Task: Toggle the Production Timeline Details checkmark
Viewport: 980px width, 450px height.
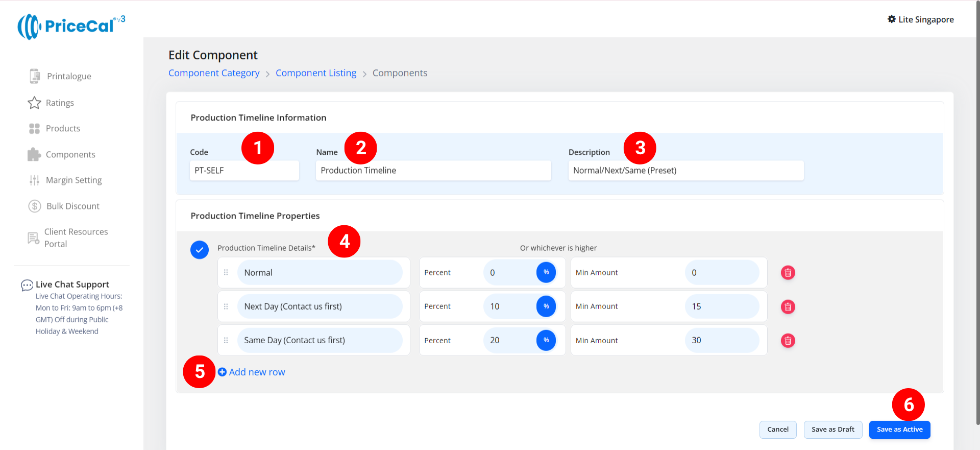Action: tap(200, 250)
